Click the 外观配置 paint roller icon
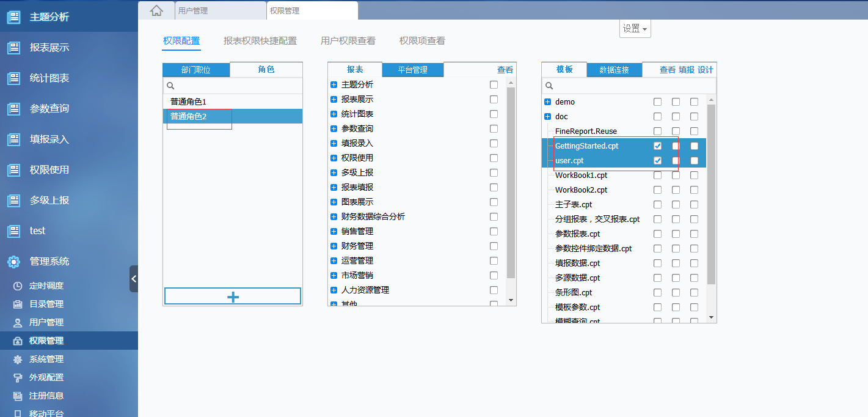The width and height of the screenshot is (868, 417). (18, 377)
